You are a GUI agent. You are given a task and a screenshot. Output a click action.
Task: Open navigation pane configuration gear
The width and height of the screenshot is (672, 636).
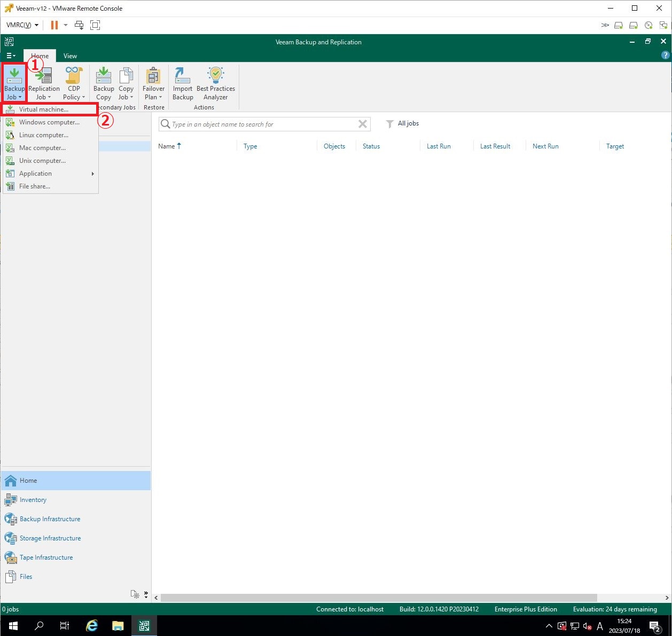click(x=135, y=594)
